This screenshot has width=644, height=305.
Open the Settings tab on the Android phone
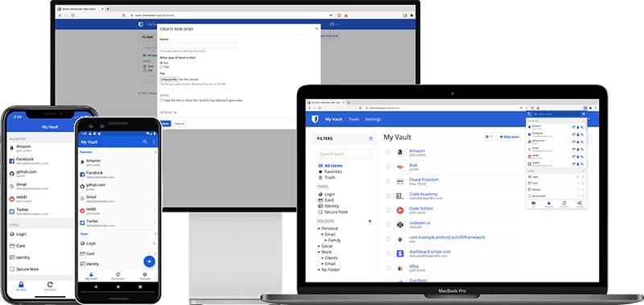coord(145,276)
